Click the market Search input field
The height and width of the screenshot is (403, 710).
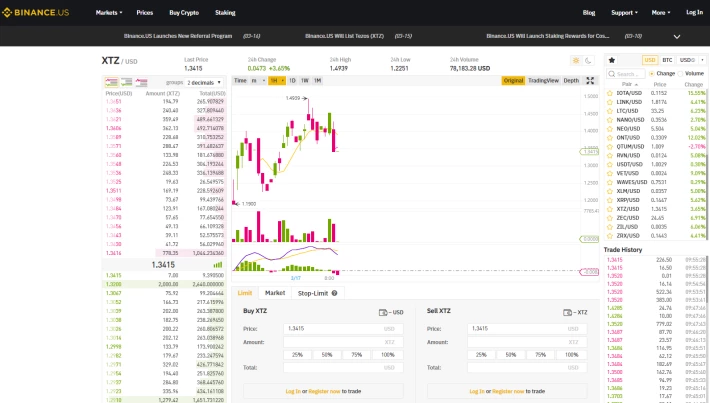click(x=626, y=74)
